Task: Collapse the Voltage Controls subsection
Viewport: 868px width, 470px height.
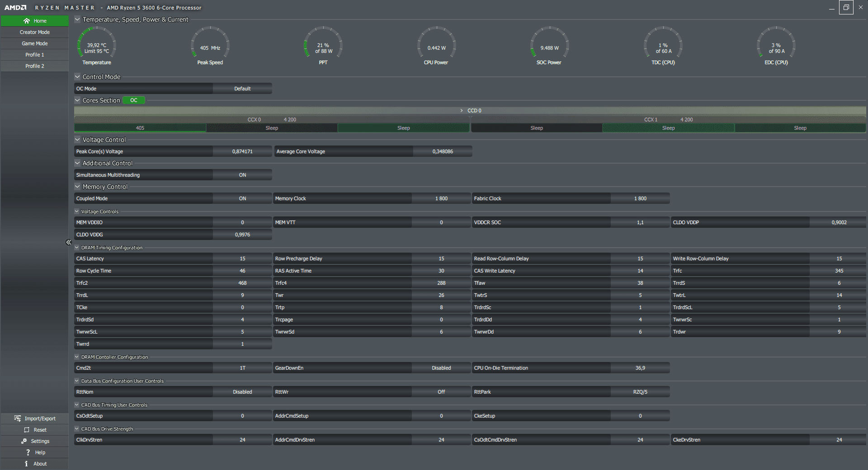Action: [77, 211]
